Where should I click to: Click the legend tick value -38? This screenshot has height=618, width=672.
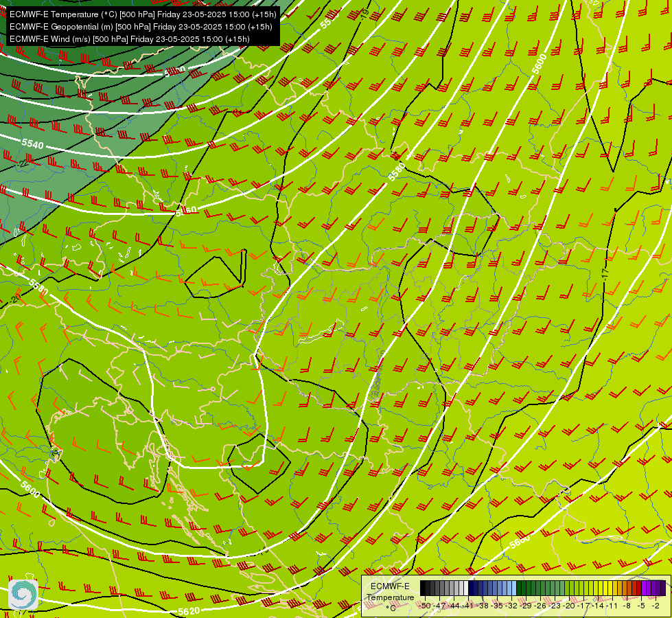[x=483, y=606]
